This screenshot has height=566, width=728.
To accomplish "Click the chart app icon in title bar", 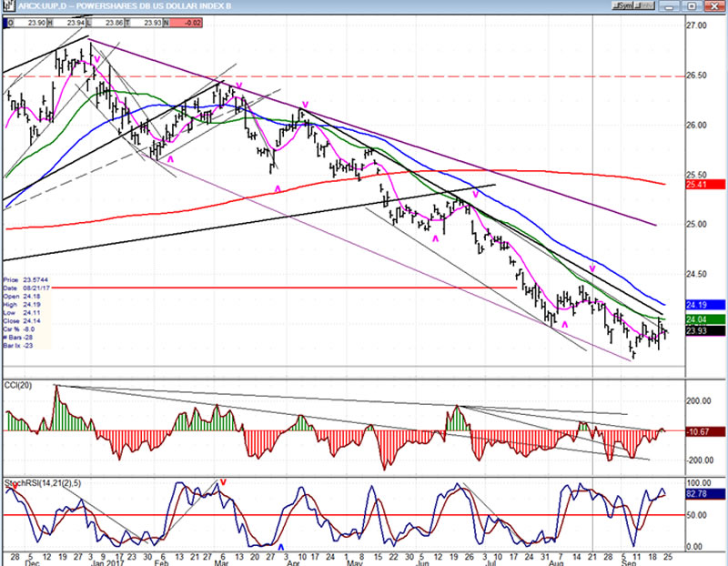I will [5, 5].
